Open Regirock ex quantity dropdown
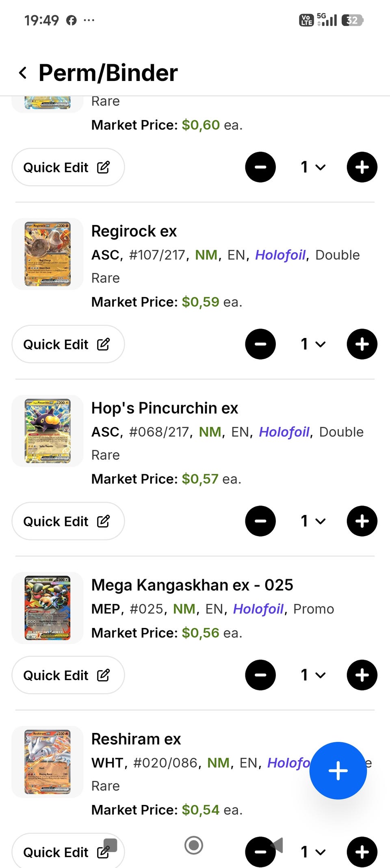Image resolution: width=390 pixels, height=868 pixels. [x=313, y=344]
